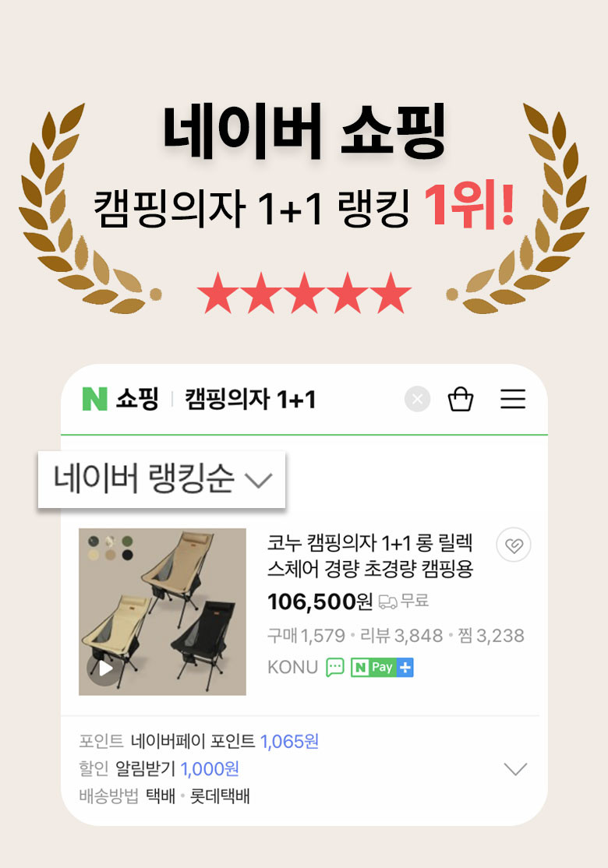
Task: Toggle the heart wishlist icon on product
Action: click(x=514, y=545)
